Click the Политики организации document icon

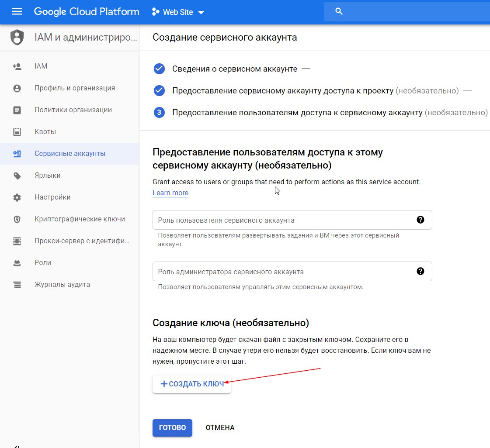click(x=17, y=110)
